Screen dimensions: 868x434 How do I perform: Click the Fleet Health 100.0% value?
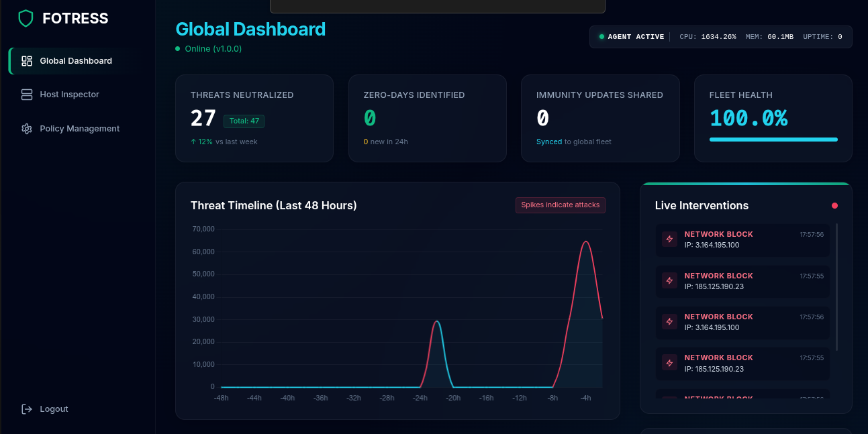click(x=749, y=119)
